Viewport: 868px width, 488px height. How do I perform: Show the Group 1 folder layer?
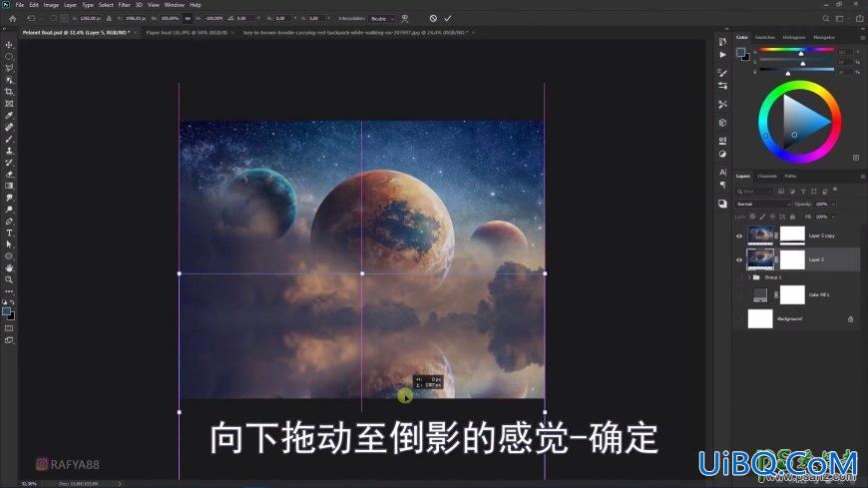pos(739,277)
